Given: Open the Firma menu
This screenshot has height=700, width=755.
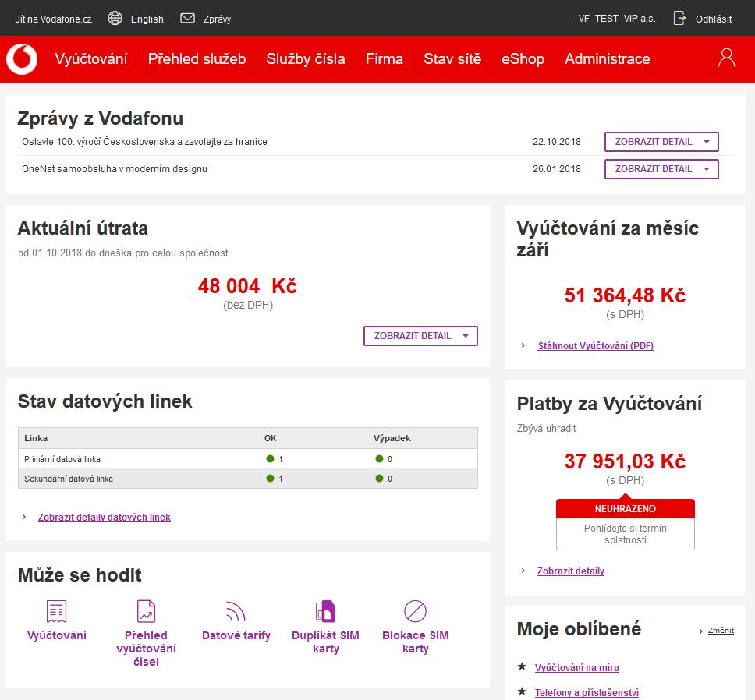Looking at the screenshot, I should click(x=385, y=58).
